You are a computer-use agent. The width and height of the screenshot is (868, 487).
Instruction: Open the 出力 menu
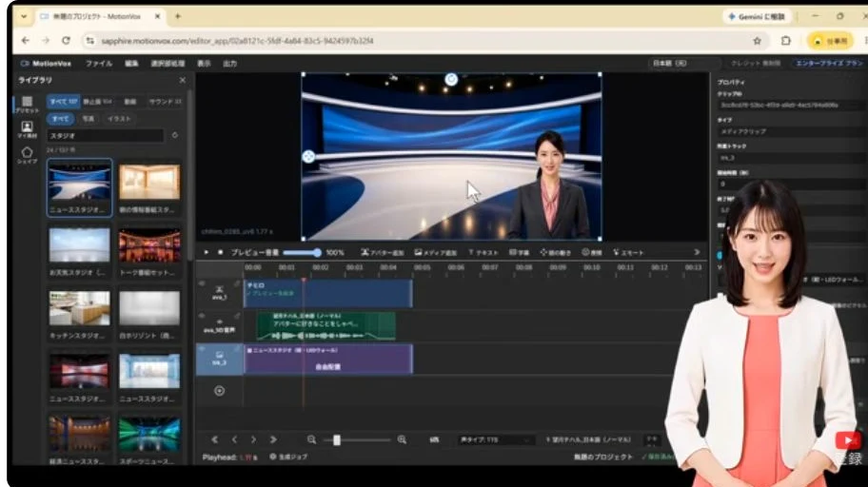(229, 64)
